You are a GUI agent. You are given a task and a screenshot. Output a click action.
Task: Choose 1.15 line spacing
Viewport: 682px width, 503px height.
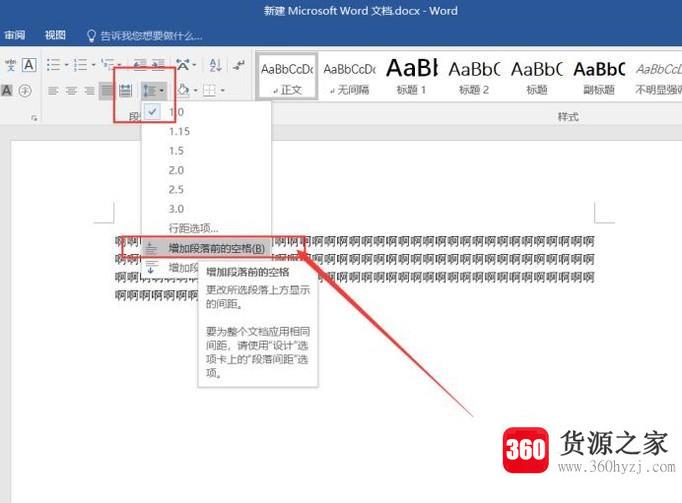coord(206,131)
